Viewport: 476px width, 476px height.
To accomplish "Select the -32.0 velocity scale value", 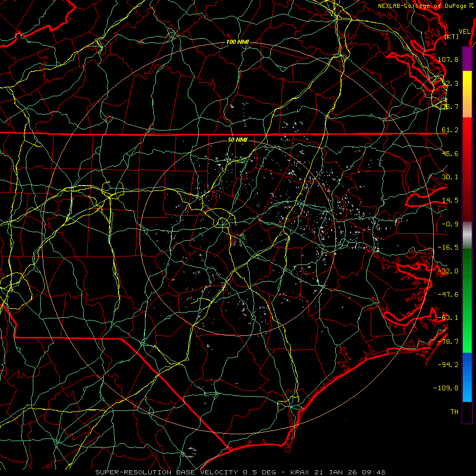I will pyautogui.click(x=448, y=271).
